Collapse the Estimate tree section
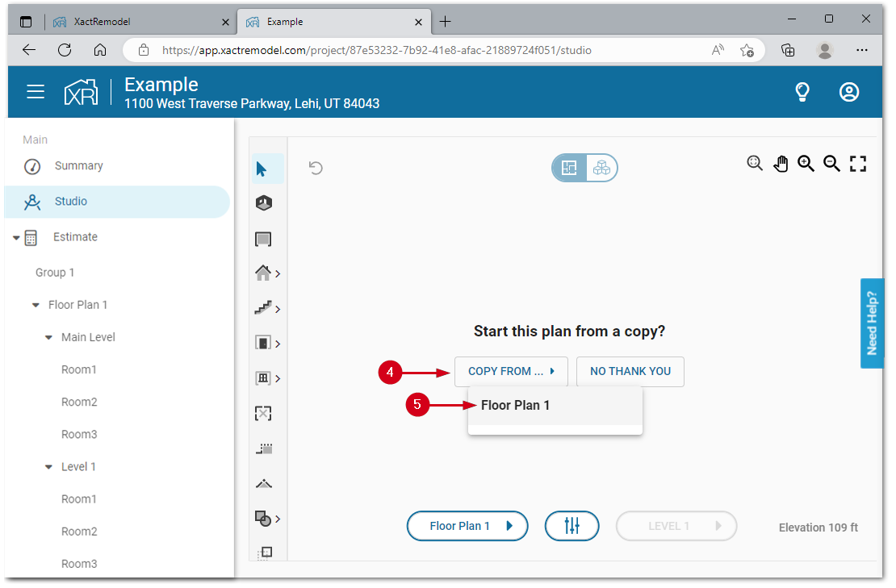896x588 pixels. [16, 238]
